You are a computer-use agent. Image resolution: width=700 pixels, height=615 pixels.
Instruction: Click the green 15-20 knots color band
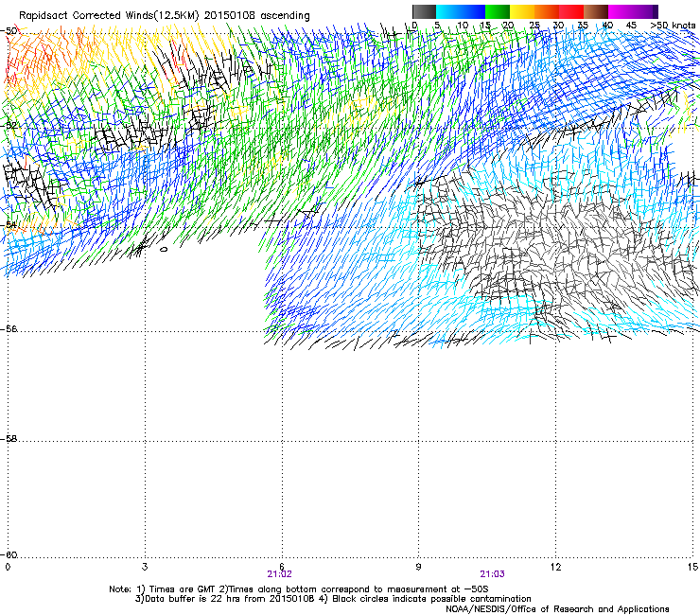(498, 11)
